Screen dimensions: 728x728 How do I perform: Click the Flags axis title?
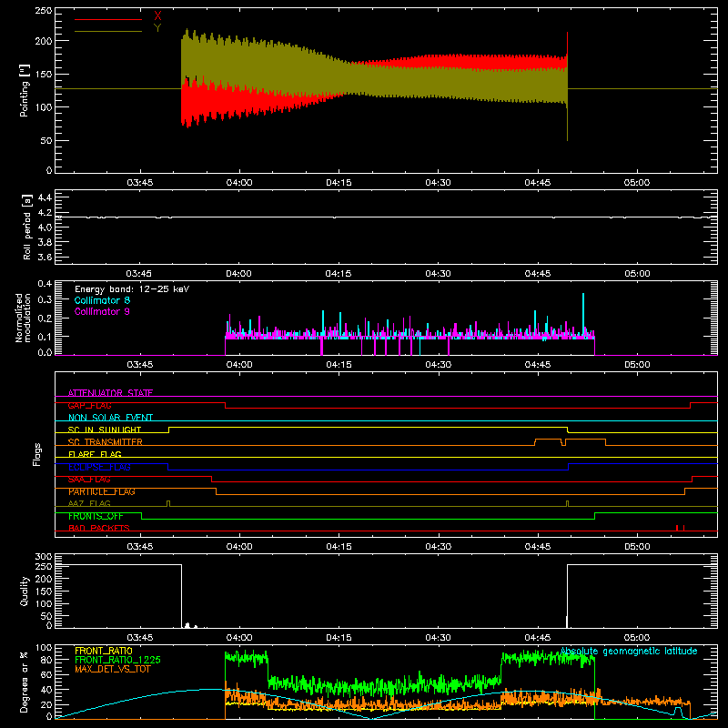36,454
